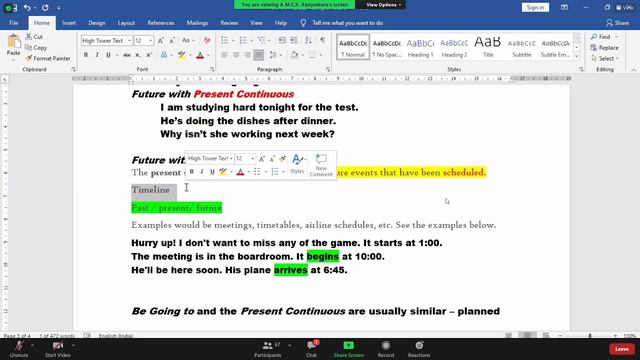Increase paragraph indent
This screenshot has height=360, width=640.
pyautogui.click(x=293, y=40)
